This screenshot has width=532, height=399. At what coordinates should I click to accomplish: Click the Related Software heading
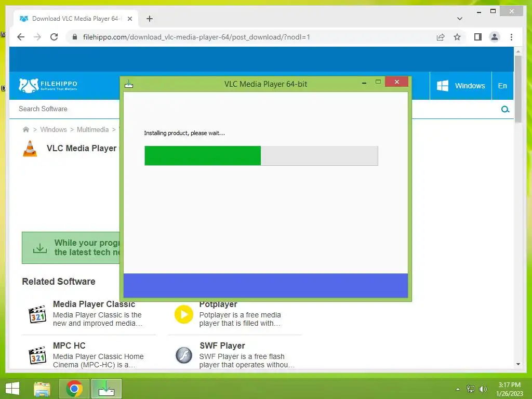pyautogui.click(x=59, y=282)
